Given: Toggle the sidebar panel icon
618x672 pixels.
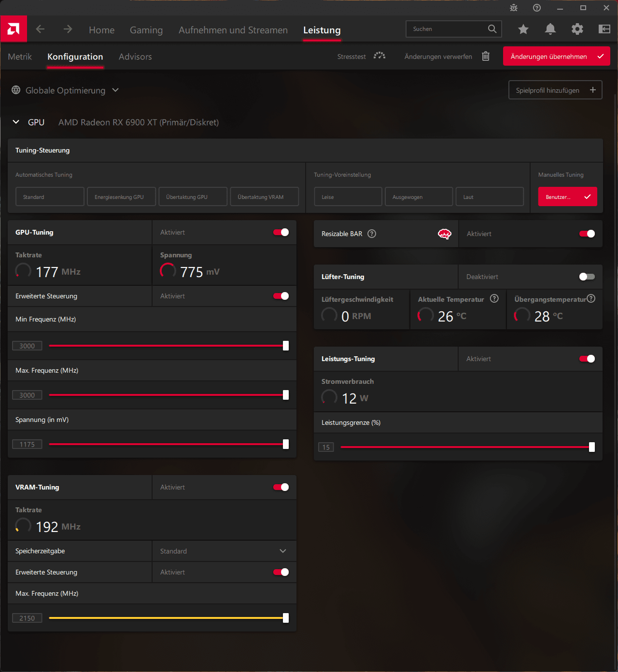Looking at the screenshot, I should tap(604, 29).
